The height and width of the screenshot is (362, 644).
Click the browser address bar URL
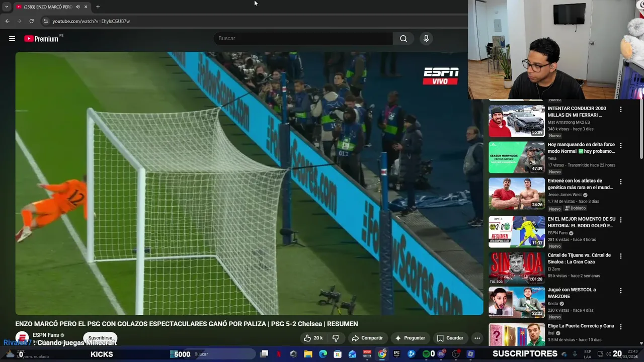[91, 21]
